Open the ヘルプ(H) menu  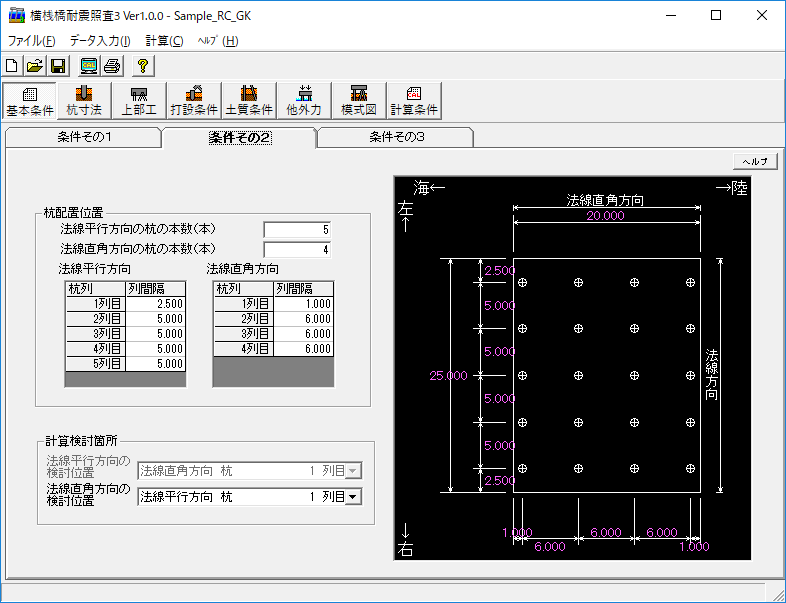coord(218,41)
